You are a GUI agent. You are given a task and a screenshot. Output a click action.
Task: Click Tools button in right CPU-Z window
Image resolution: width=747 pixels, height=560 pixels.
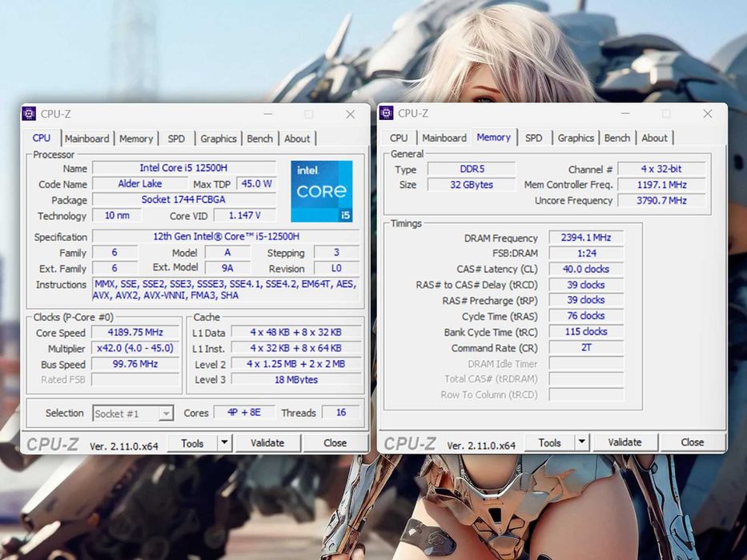[x=550, y=443]
